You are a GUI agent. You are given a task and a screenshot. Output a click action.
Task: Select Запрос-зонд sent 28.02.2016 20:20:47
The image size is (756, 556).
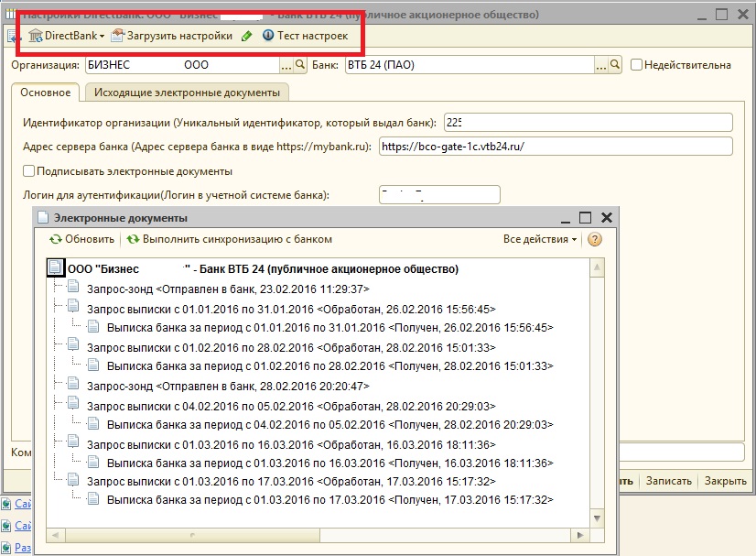coord(228,387)
